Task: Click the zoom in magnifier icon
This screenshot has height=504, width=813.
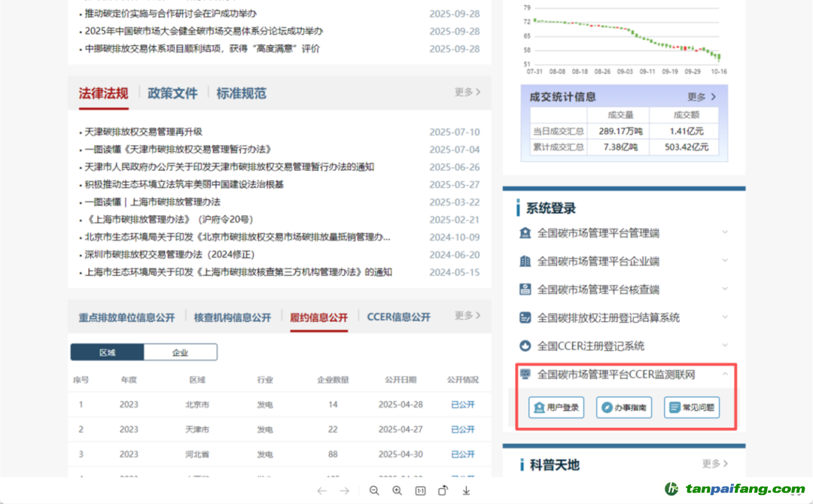Action: click(397, 490)
